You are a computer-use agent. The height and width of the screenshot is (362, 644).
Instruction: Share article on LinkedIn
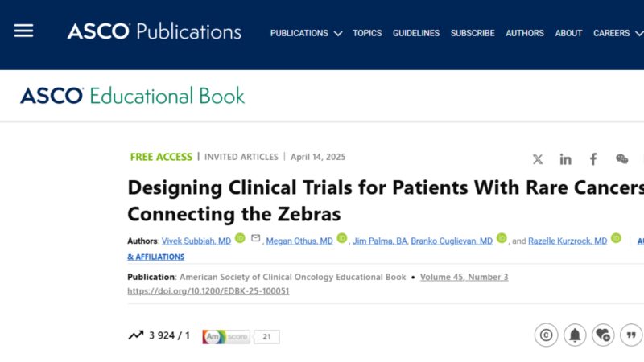coord(565,159)
